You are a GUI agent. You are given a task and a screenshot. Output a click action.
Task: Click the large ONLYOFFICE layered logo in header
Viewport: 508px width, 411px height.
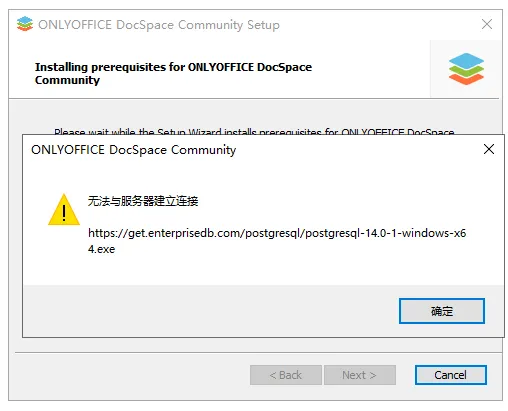pyautogui.click(x=466, y=69)
